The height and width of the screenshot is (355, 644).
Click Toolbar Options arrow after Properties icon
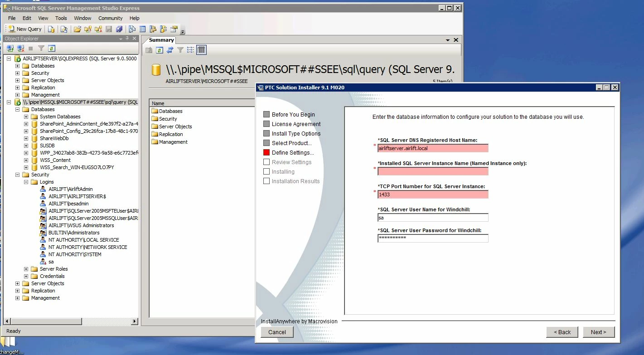click(x=183, y=31)
